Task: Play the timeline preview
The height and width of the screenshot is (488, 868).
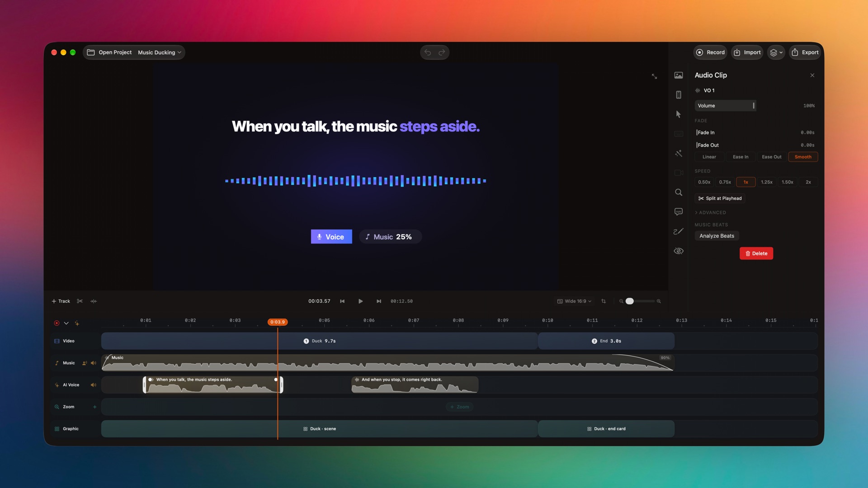Action: pyautogui.click(x=361, y=301)
